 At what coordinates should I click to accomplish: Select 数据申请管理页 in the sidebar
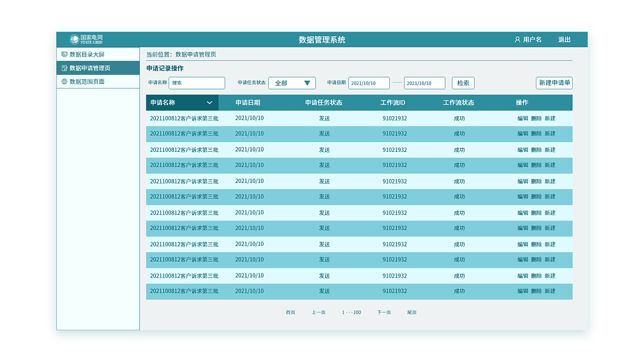tap(98, 68)
